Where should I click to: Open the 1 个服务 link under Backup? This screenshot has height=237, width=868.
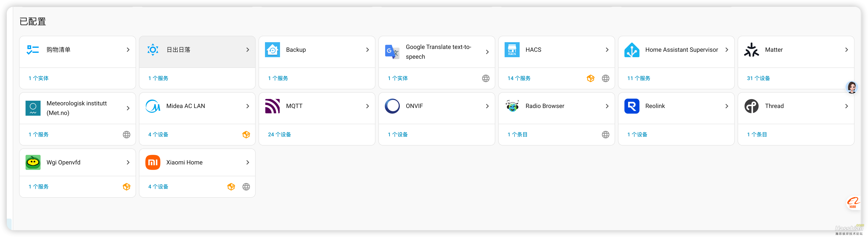pyautogui.click(x=278, y=78)
